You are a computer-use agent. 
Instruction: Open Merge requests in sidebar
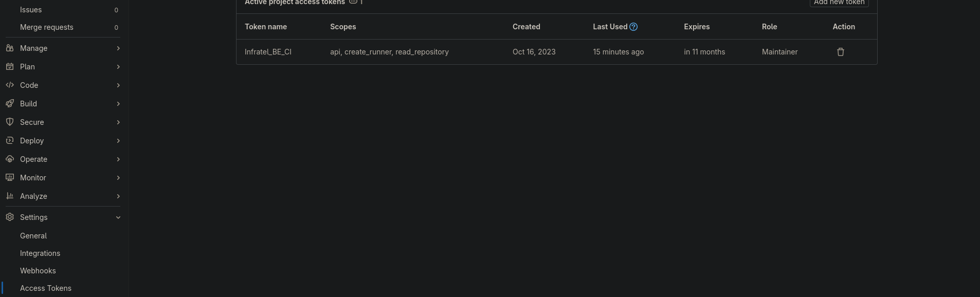pyautogui.click(x=47, y=27)
